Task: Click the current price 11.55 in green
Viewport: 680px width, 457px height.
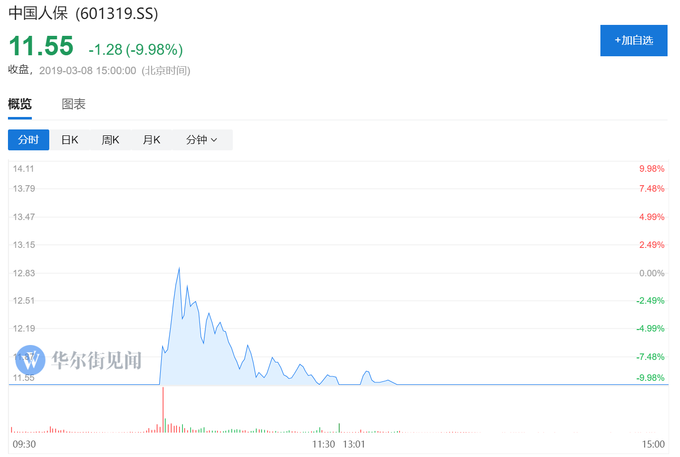Action: click(x=41, y=47)
